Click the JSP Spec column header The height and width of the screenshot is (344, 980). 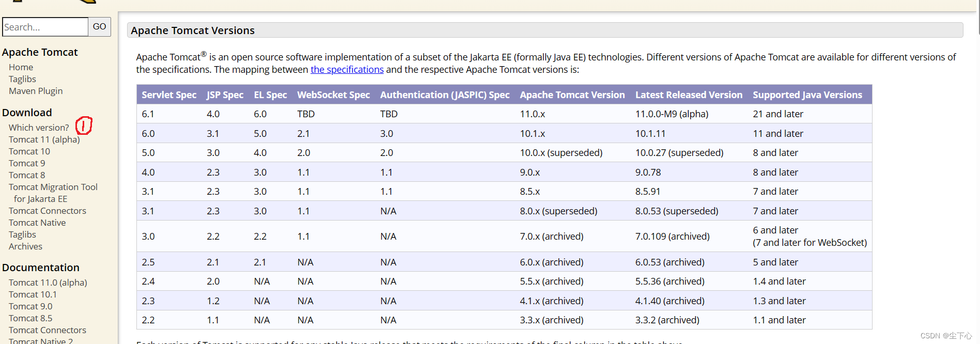[x=225, y=95]
